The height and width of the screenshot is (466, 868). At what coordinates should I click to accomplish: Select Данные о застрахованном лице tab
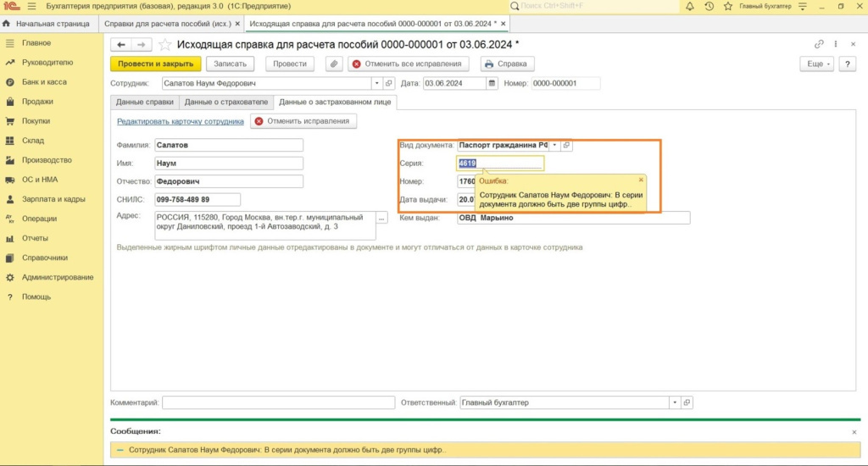point(335,102)
